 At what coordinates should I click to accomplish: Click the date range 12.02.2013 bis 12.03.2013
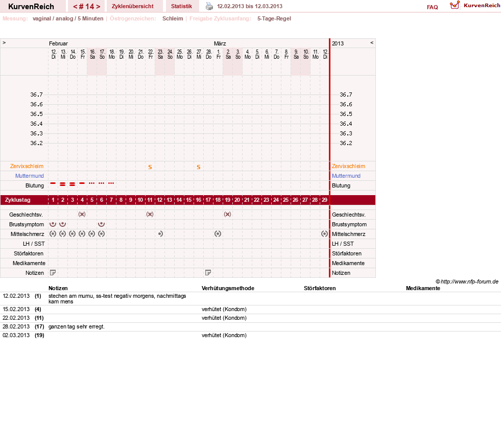250,6
